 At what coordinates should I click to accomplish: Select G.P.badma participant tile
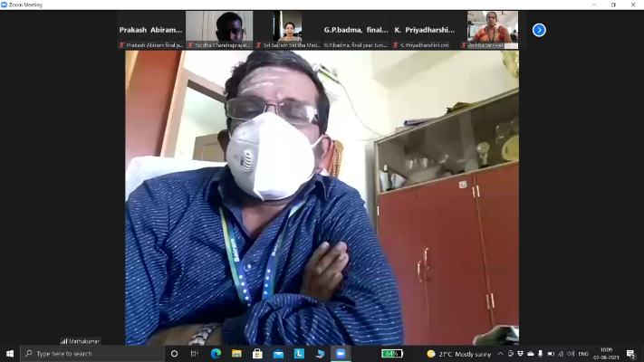click(356, 30)
